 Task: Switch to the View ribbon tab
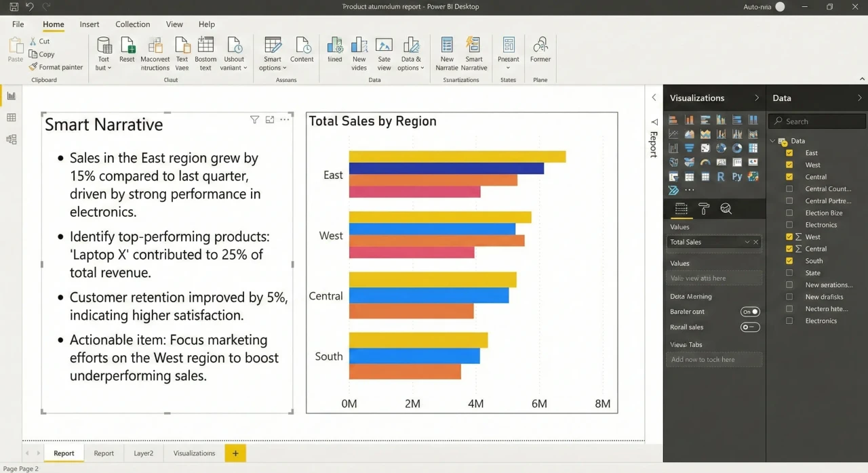pos(175,24)
